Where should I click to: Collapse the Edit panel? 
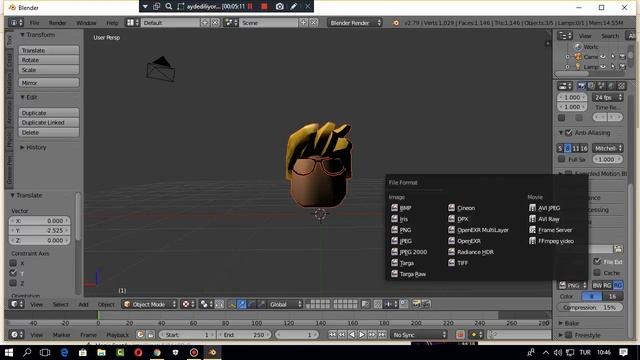tap(23, 97)
